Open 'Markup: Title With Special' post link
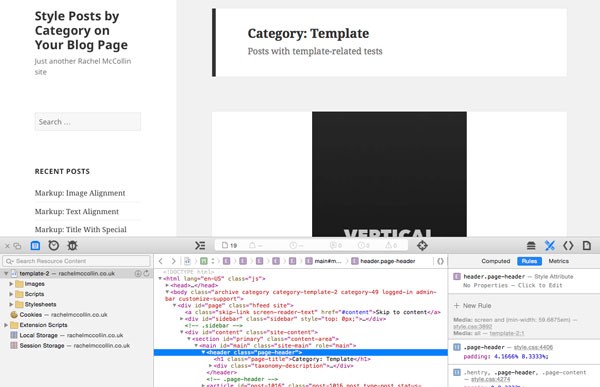The height and width of the screenshot is (387, 600). (80, 229)
